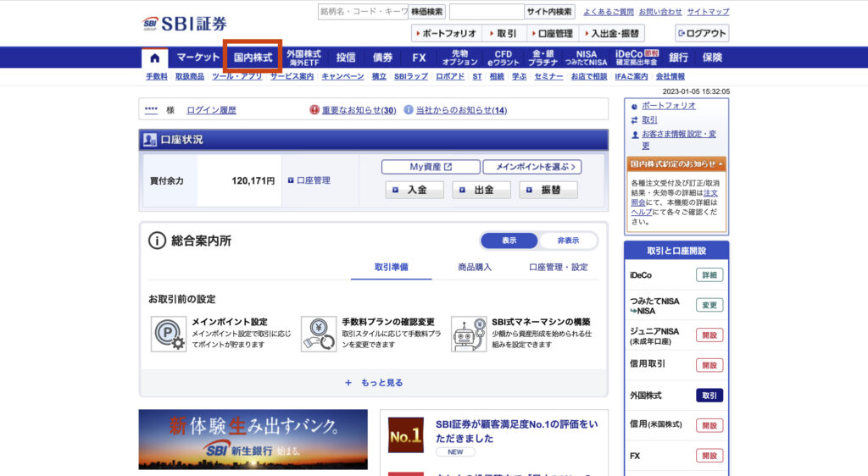
Task: Open the 金・銀 プラチナ tab
Action: 543,58
